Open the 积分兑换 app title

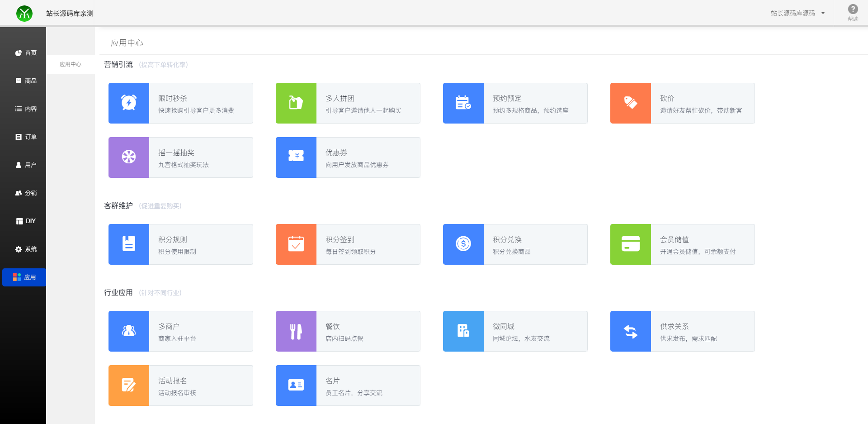[x=507, y=240]
